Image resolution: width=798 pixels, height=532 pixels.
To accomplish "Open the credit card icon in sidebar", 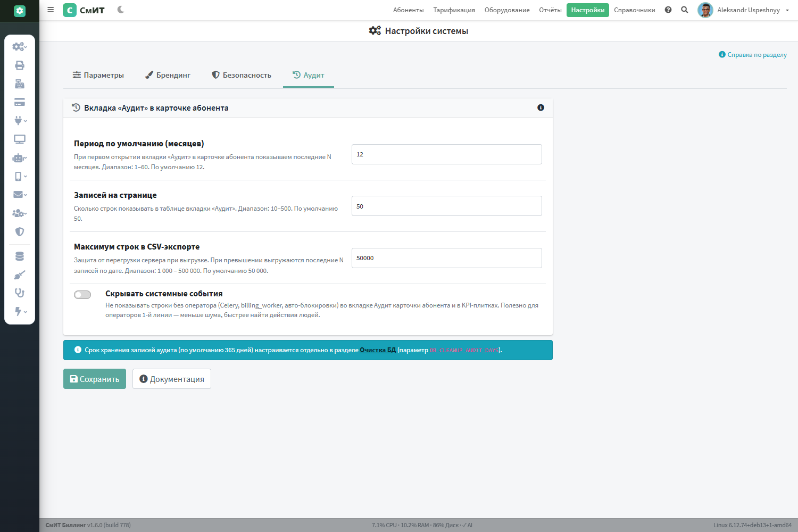I will [20, 102].
